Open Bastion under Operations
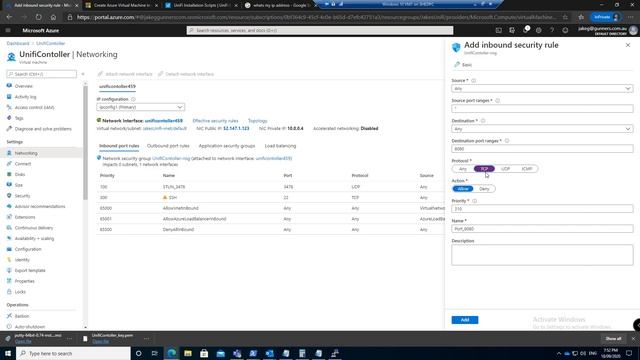The height and width of the screenshot is (360, 640). [x=22, y=316]
